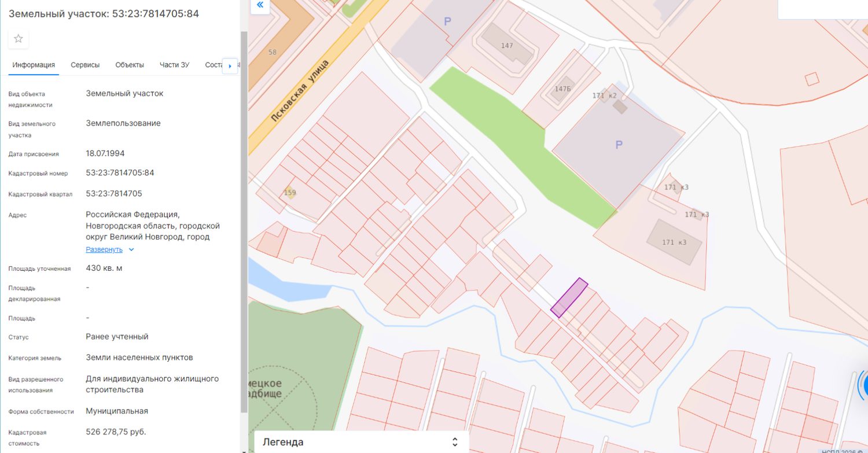Image resolution: width=868 pixels, height=453 pixels.
Task: Add parcel to favorites with star icon
Action: coord(19,39)
